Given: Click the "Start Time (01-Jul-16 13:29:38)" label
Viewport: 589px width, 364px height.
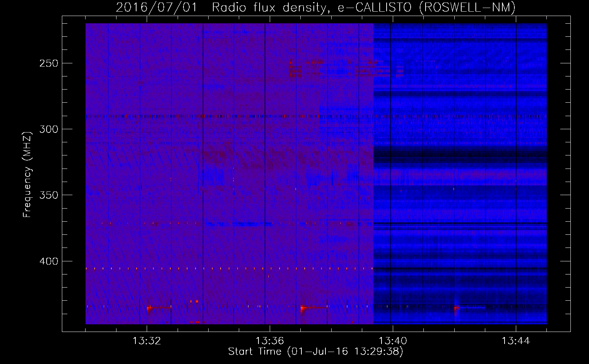Looking at the screenshot, I should [x=316, y=352].
